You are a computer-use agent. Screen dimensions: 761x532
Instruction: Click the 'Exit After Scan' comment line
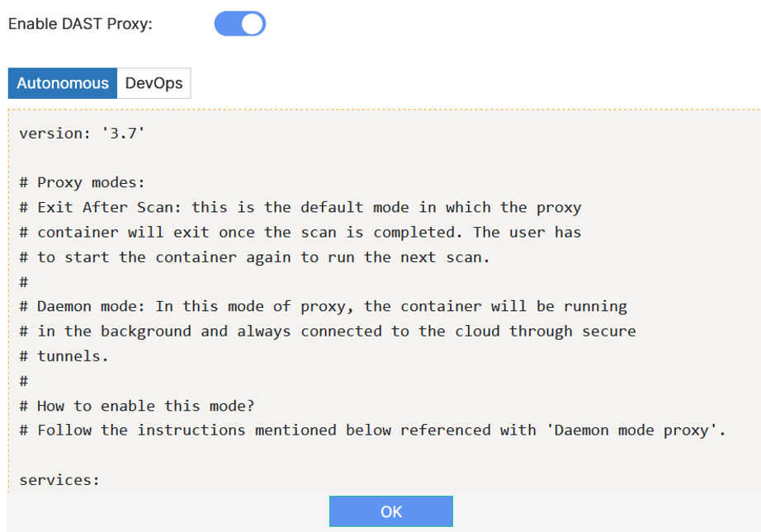300,207
